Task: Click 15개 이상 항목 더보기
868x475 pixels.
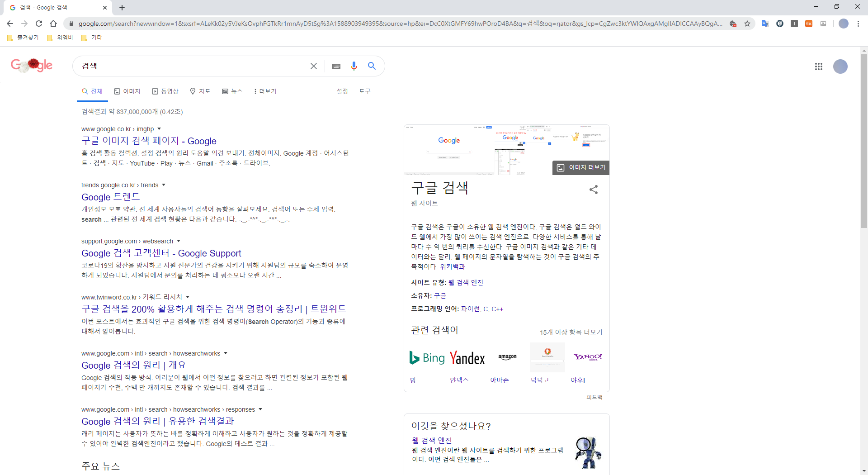Action: 571,332
